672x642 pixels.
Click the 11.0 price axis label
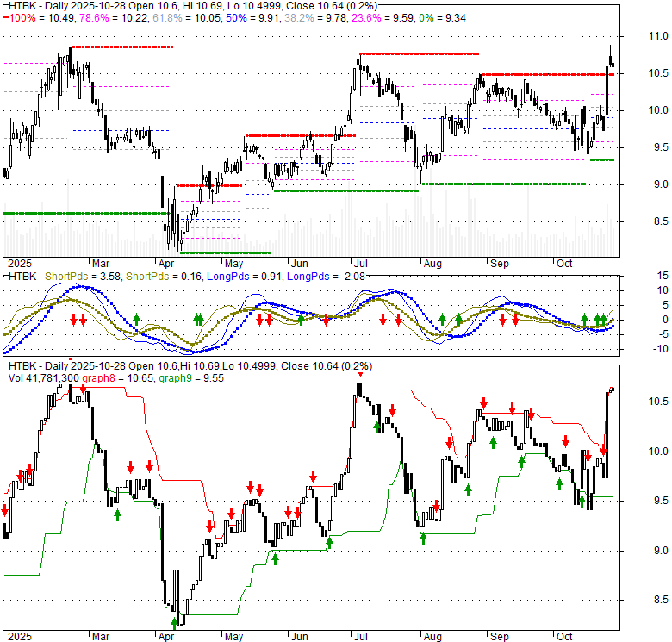(x=658, y=36)
